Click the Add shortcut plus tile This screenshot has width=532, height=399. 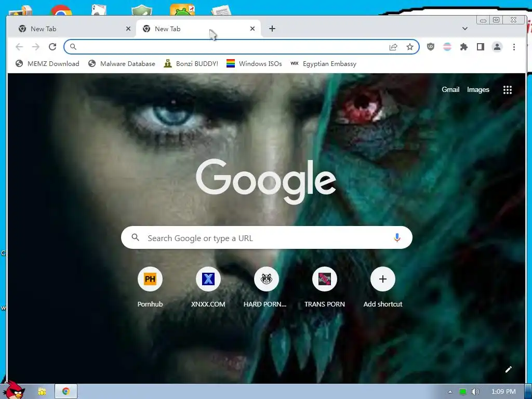coord(383,287)
